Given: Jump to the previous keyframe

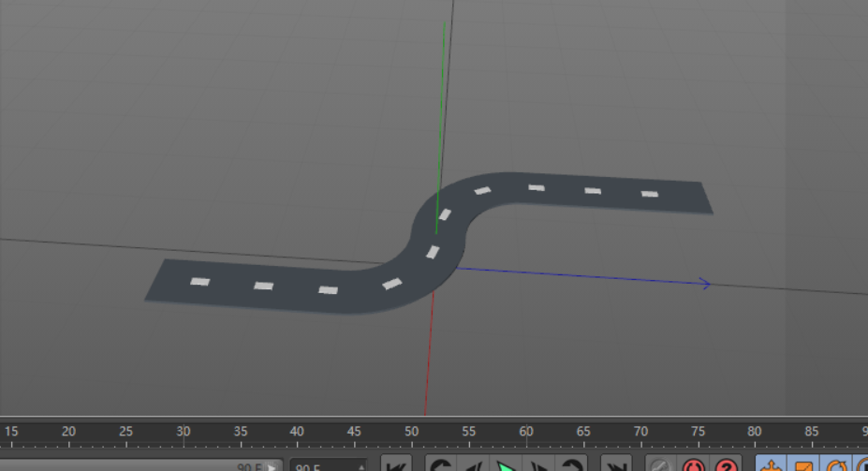Looking at the screenshot, I should click(441, 464).
